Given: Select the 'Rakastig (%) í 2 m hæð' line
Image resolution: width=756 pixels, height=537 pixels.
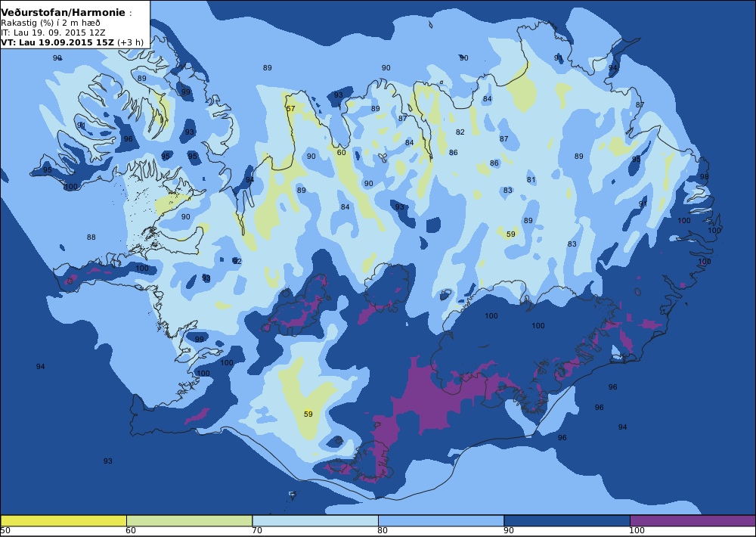Looking at the screenshot, I should coord(50,23).
